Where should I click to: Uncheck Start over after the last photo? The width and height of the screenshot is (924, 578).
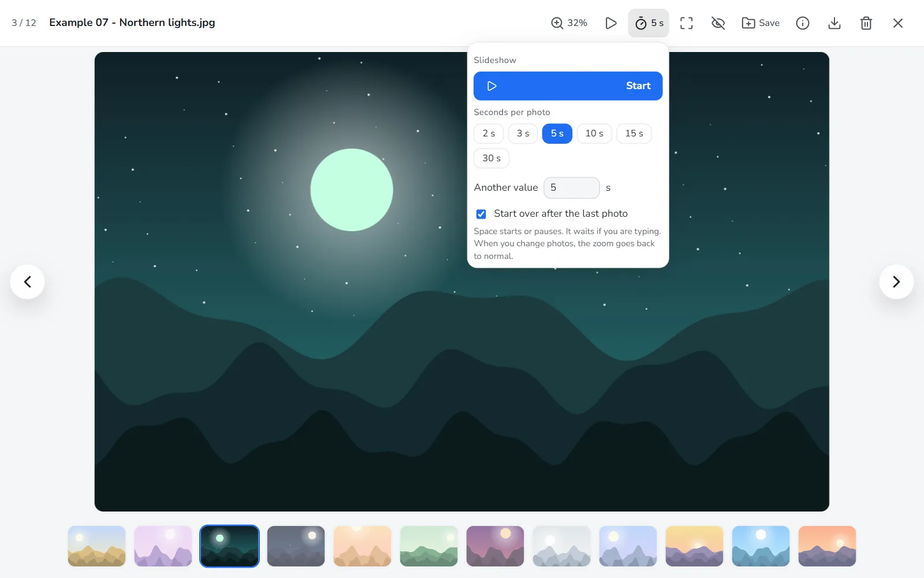pos(481,214)
